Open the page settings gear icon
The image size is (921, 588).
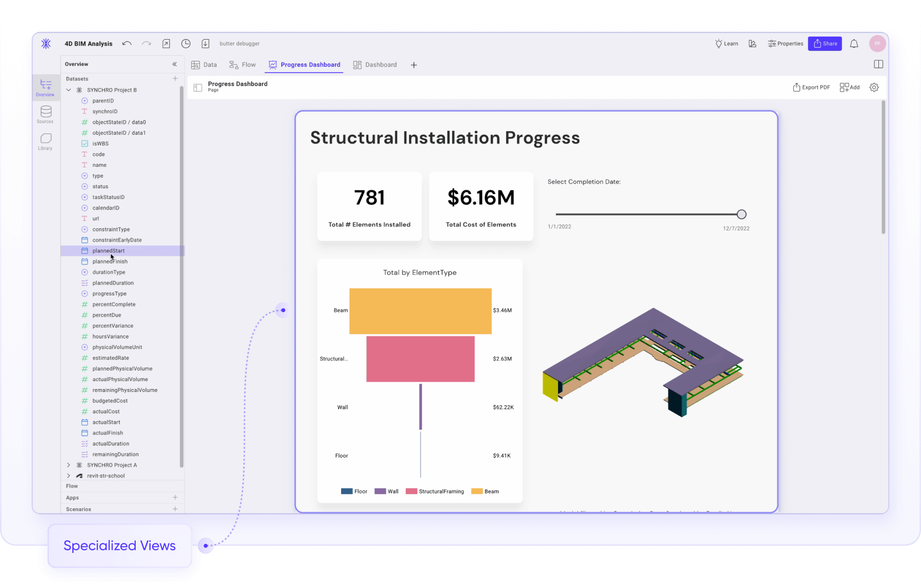coord(874,87)
